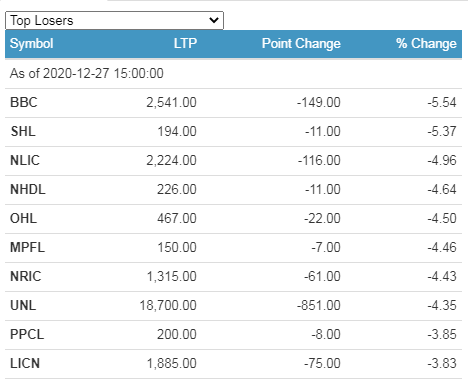This screenshot has height=387, width=471.
Task: Open the OHL stock symbol
Action: click(23, 218)
